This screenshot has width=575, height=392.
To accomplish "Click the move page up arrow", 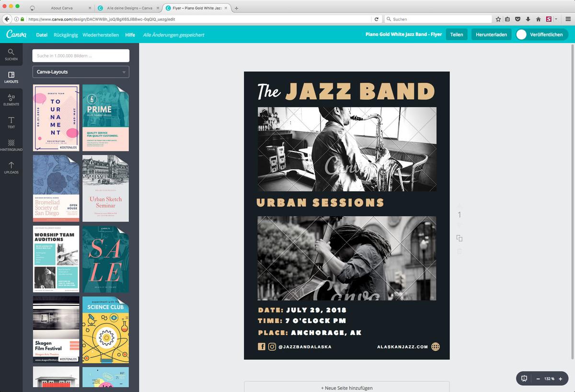I will [x=460, y=205].
